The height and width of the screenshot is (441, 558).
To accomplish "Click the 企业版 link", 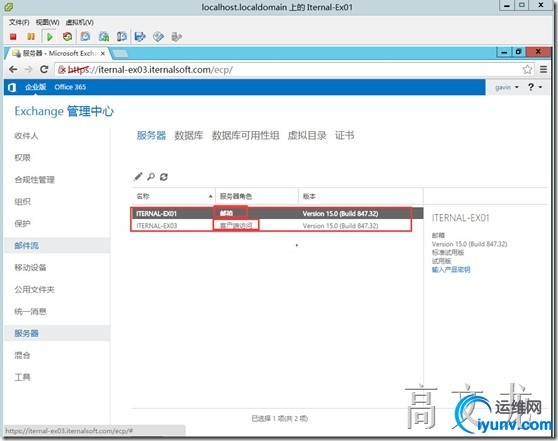I will point(36,87).
